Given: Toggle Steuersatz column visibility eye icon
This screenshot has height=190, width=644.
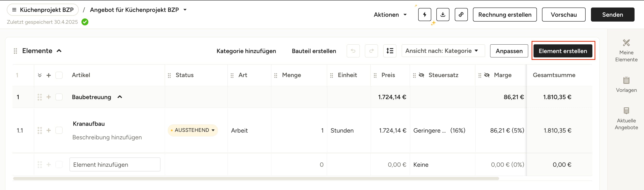Looking at the screenshot, I should coord(422,75).
